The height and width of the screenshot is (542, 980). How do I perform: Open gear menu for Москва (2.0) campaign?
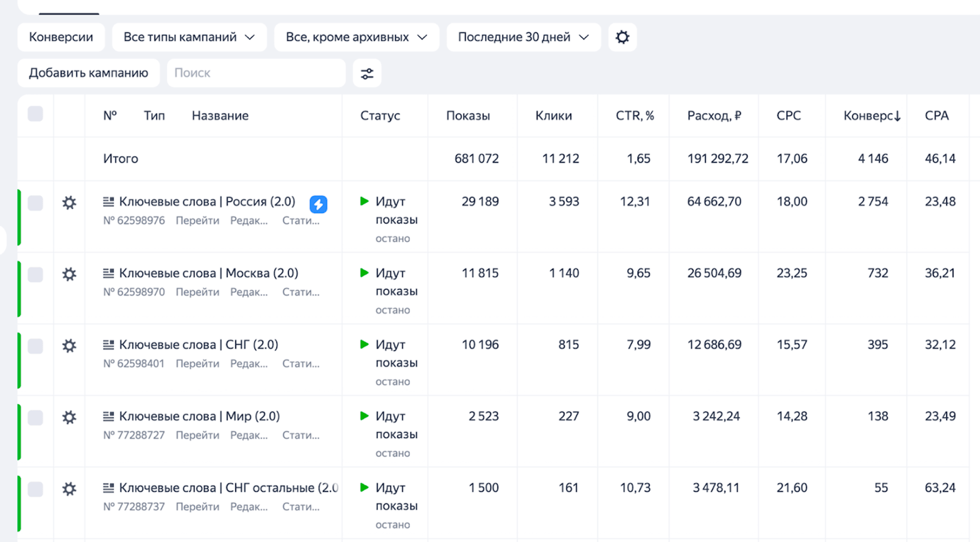(69, 274)
